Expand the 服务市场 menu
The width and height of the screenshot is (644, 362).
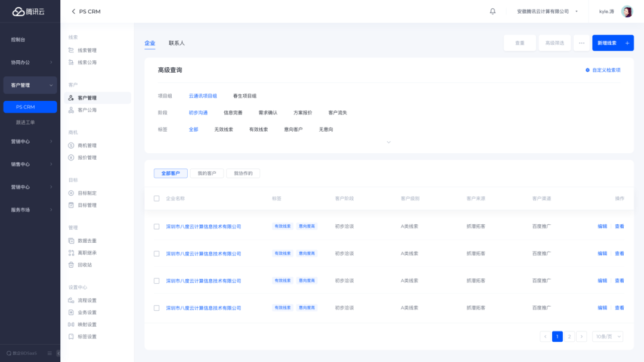click(x=30, y=210)
